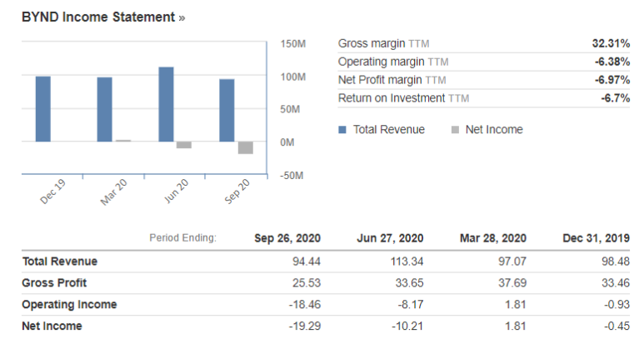The image size is (644, 354).
Task: Click the 0M axis label
Action: point(287,142)
